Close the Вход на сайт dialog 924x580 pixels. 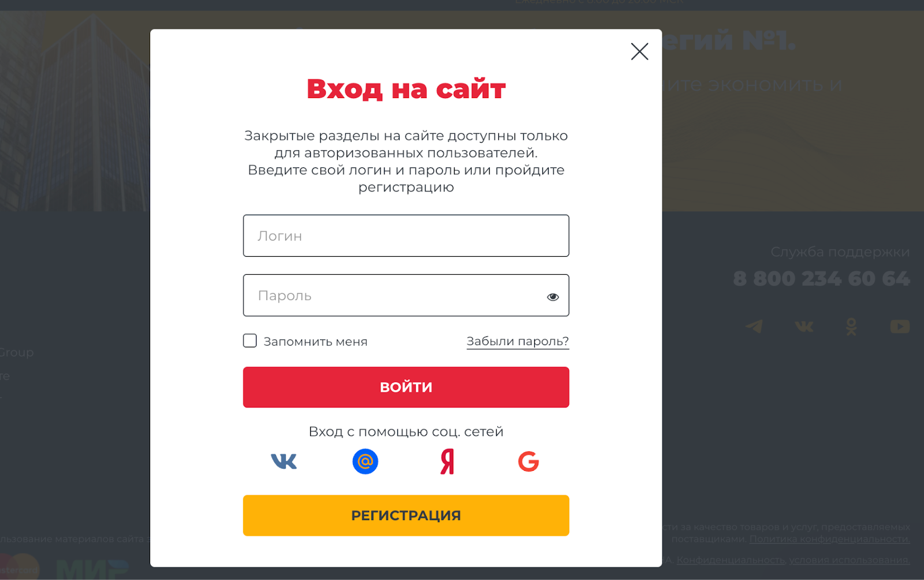coord(639,51)
